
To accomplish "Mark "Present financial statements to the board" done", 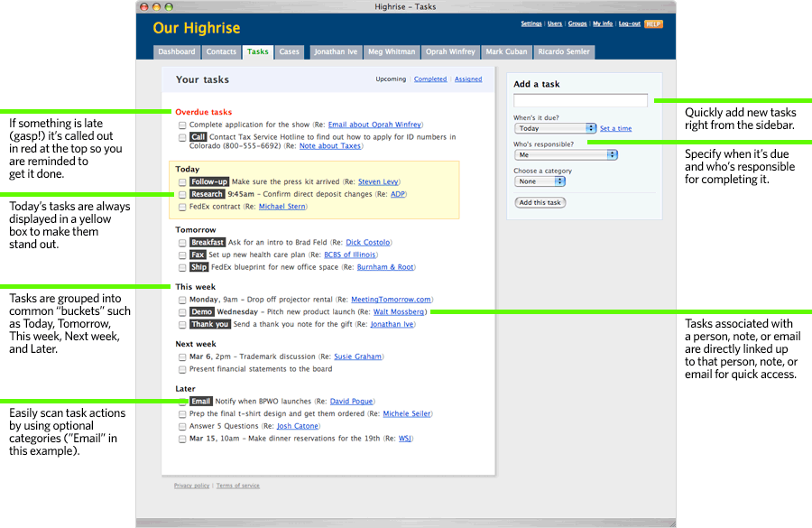I will [182, 370].
